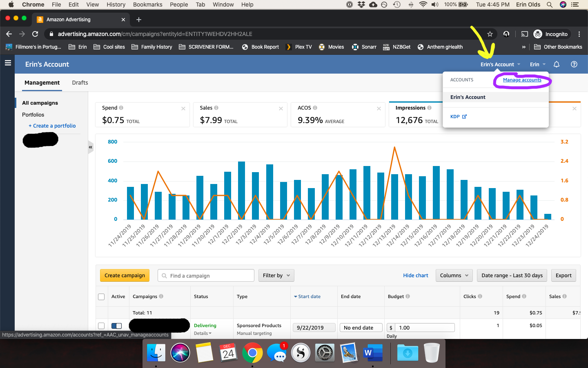Open the Columns dropdown
This screenshot has height=368, width=588.
click(454, 275)
